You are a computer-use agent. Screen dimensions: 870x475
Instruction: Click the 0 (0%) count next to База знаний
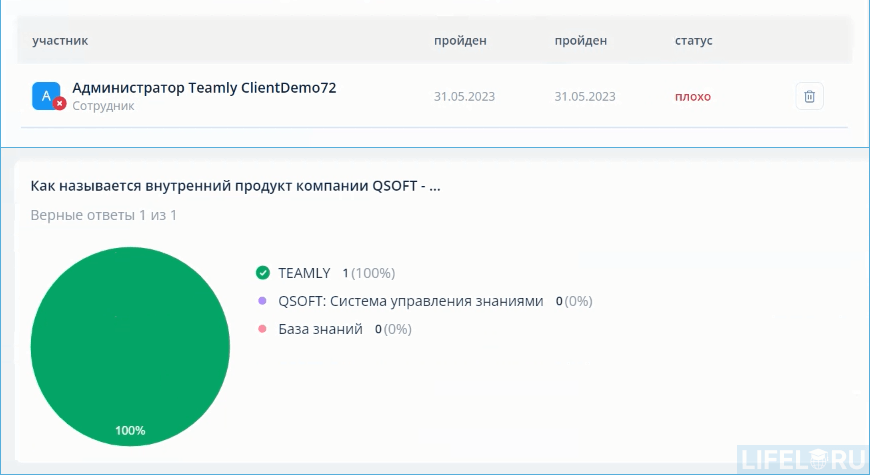point(393,329)
